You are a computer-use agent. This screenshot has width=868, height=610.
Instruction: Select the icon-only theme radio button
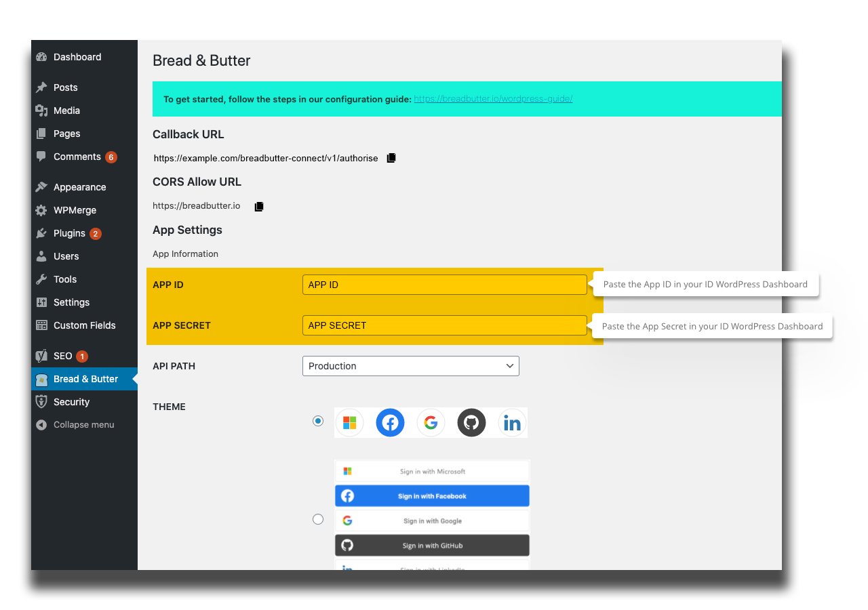pyautogui.click(x=318, y=421)
